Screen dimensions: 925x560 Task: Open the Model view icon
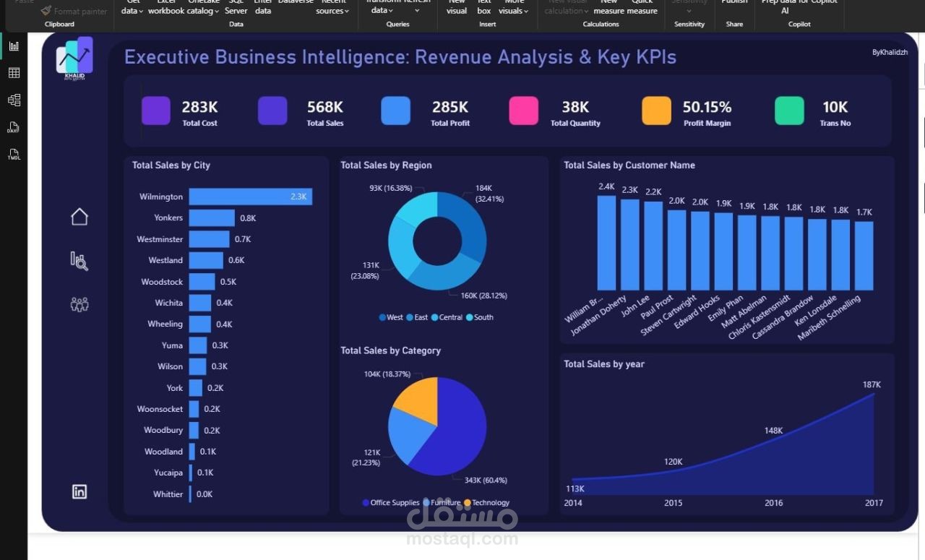click(14, 100)
